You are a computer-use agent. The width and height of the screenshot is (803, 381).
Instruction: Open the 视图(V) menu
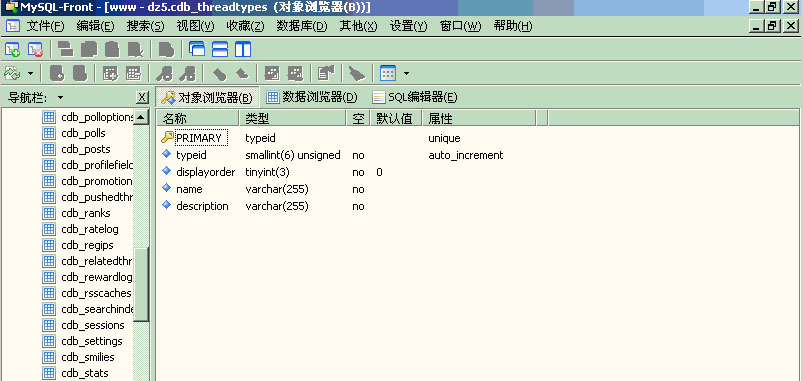pyautogui.click(x=196, y=26)
